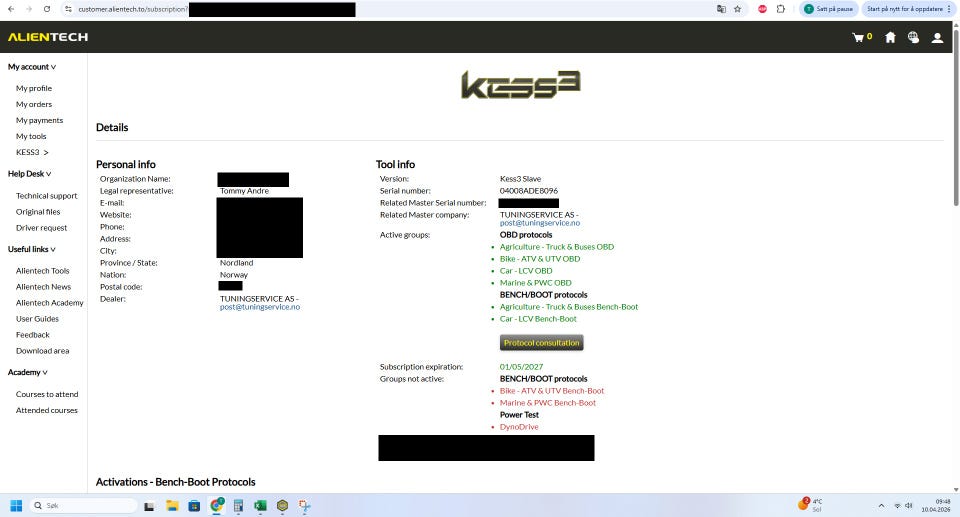Viewport: 960px width, 517px height.
Task: Open Attended courses link
Action: (47, 410)
